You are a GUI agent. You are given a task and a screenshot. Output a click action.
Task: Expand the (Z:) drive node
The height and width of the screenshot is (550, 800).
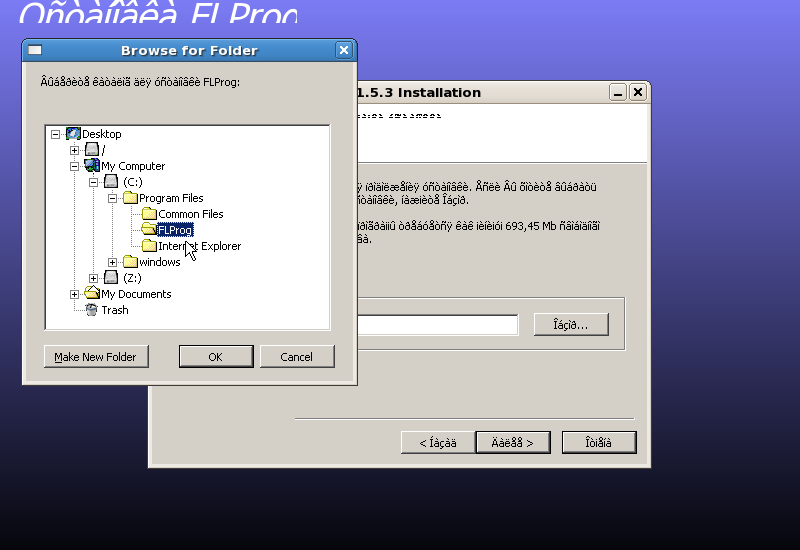(93, 278)
